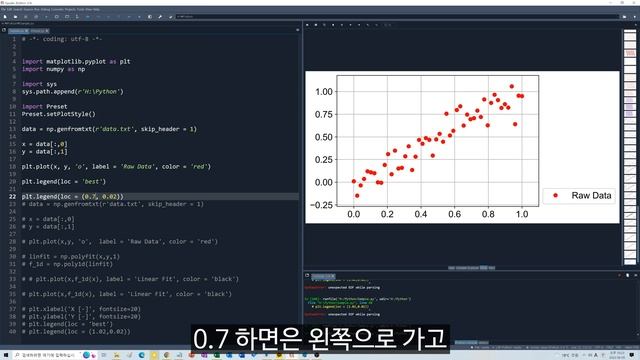Show next plot arrow icon

pos(359,25)
